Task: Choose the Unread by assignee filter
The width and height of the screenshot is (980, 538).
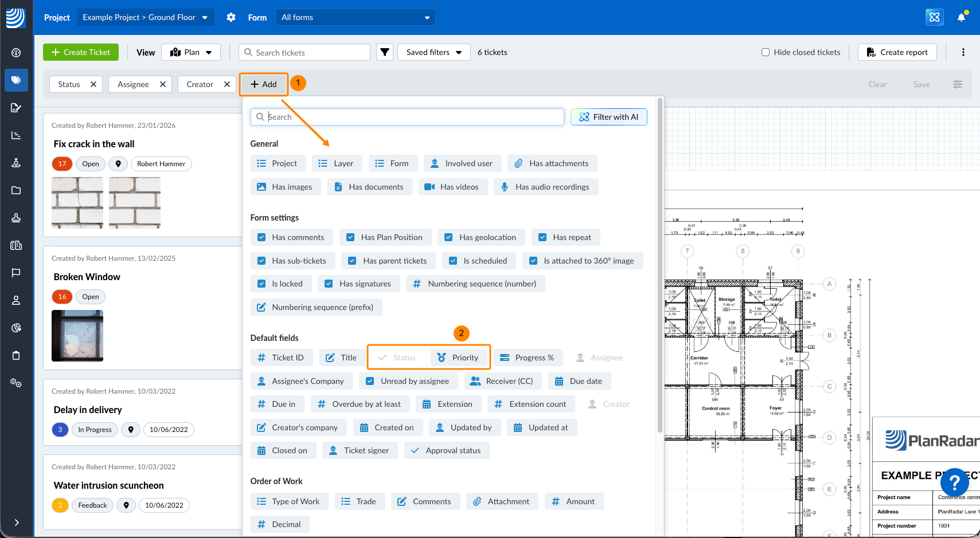Action: 408,381
